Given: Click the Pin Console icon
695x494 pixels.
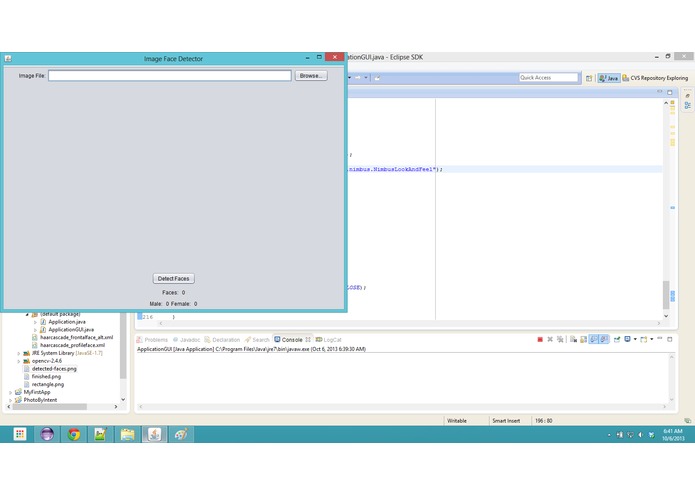Looking at the screenshot, I should tap(617, 339).
